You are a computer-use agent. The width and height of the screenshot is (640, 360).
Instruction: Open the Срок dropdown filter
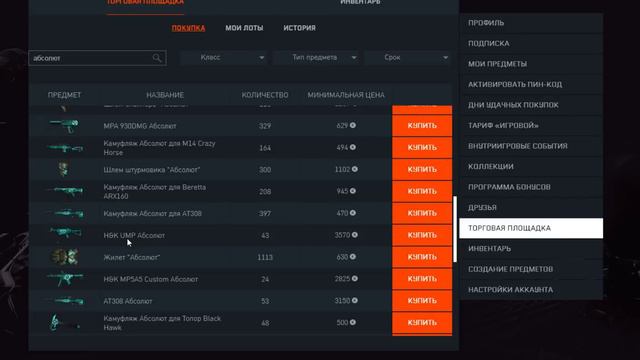click(x=408, y=58)
